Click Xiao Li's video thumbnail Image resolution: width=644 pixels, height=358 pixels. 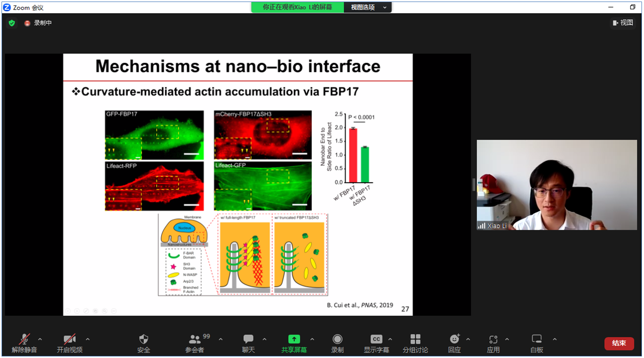click(x=556, y=185)
